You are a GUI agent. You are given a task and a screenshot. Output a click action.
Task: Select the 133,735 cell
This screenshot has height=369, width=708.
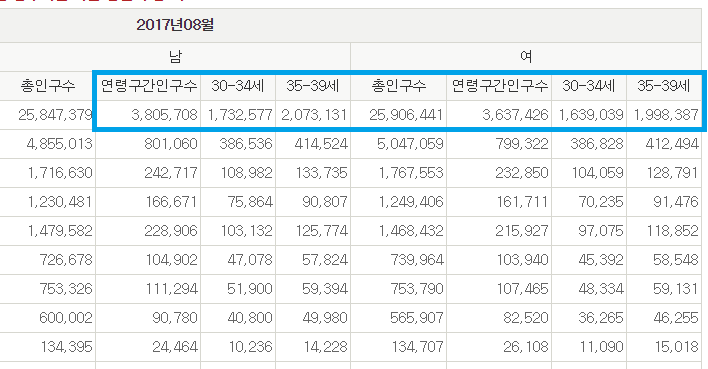pos(313,173)
